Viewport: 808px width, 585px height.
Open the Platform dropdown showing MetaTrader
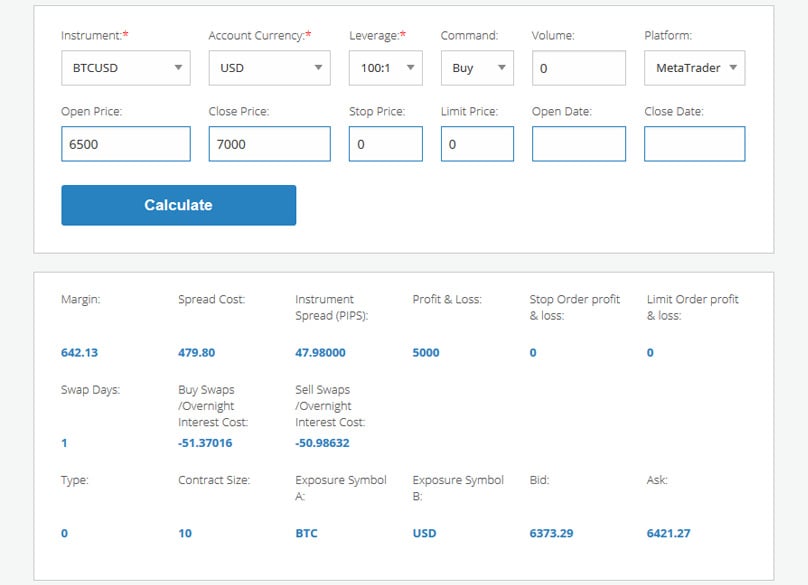pos(695,68)
